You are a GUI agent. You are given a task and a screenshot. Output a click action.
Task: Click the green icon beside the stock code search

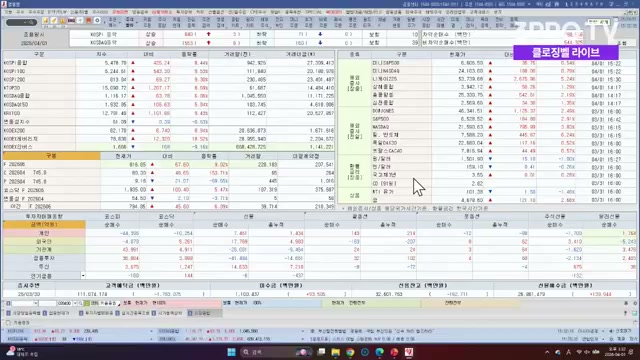[x=87, y=303]
